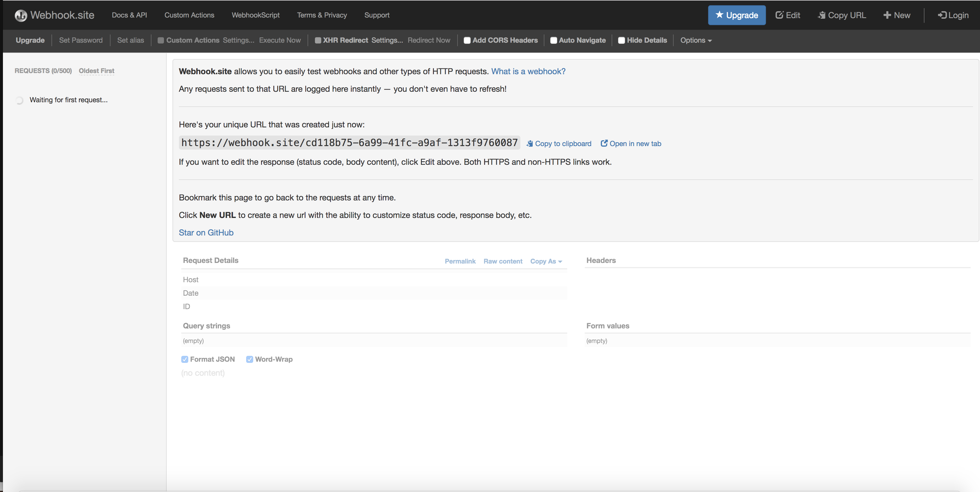
Task: Click the Copy to clipboard icon link
Action: (529, 144)
